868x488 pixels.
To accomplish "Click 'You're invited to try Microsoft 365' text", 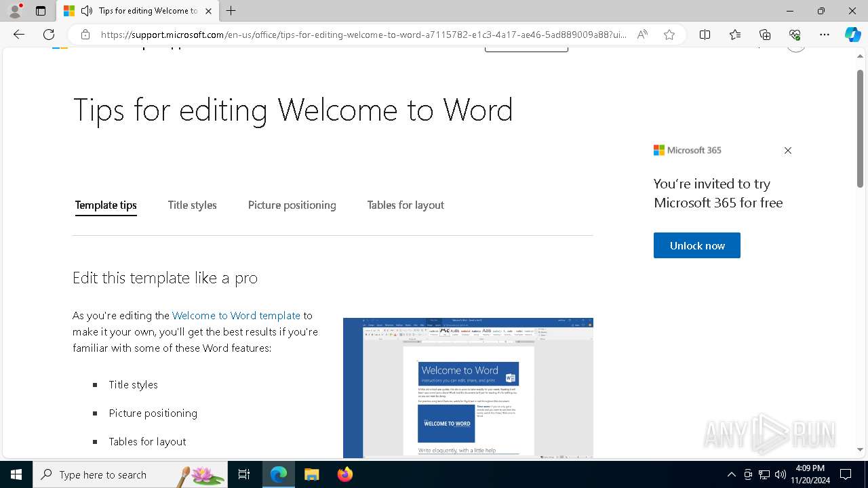I will pyautogui.click(x=718, y=193).
